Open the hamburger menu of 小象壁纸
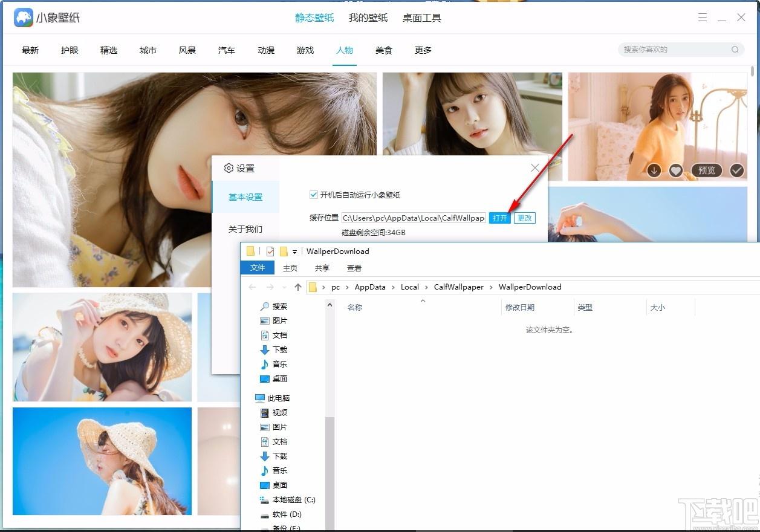Screen dimensions: 760x532 coord(703,18)
